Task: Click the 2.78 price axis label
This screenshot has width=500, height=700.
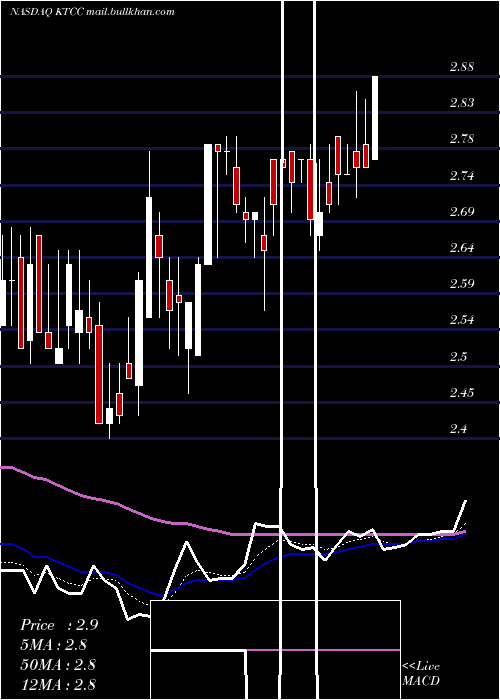Action: 462,139
